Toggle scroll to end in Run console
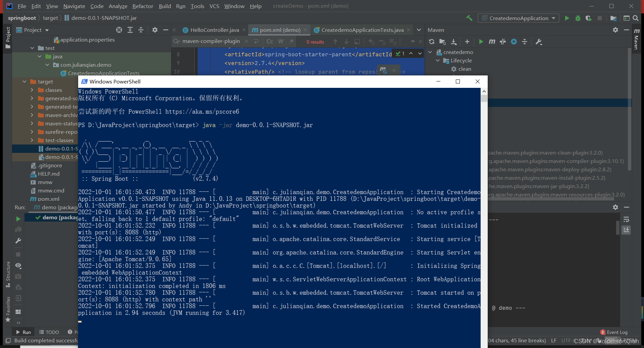 (x=626, y=230)
